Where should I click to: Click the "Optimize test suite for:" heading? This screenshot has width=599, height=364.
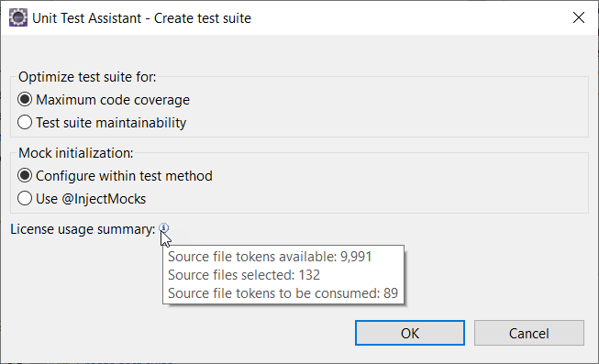[x=87, y=77]
